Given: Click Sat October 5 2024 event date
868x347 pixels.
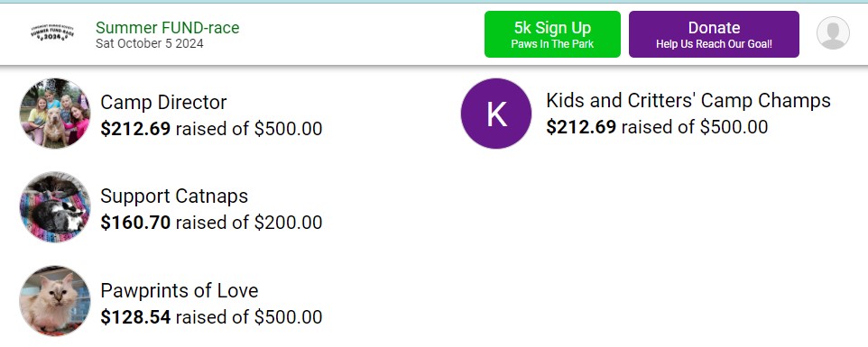Looking at the screenshot, I should pos(150,43).
